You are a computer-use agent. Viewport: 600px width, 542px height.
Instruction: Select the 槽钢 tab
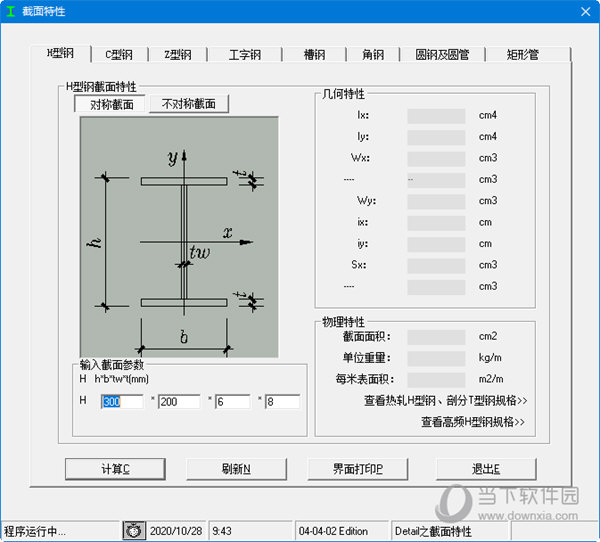click(x=314, y=55)
